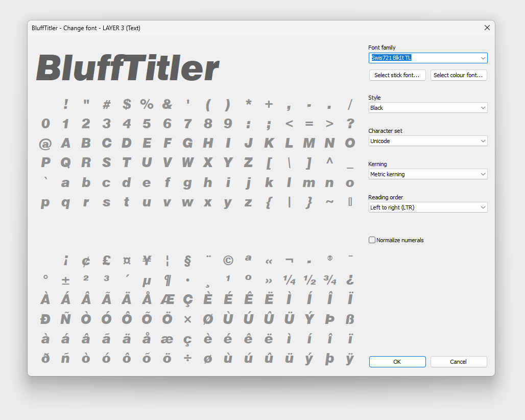Click the Ø uppercase slashed O glyph

(x=208, y=319)
